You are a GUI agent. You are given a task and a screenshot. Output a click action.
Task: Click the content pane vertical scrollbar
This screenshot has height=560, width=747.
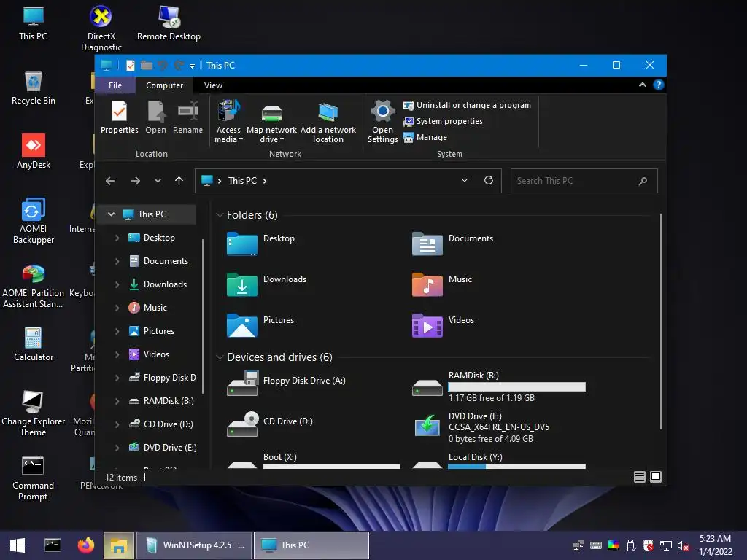point(661,322)
